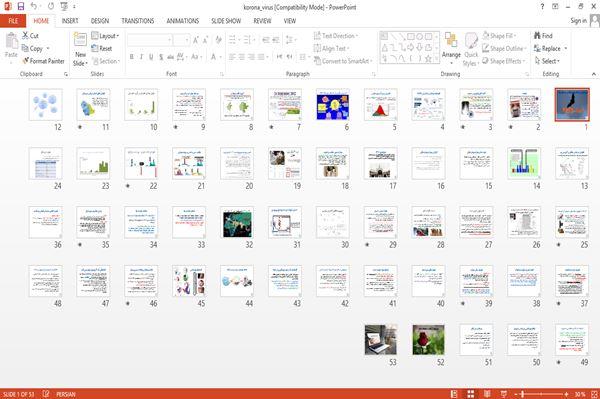Switch to Slide Sorter view in status bar
This screenshot has height=399, width=600.
tap(471, 394)
